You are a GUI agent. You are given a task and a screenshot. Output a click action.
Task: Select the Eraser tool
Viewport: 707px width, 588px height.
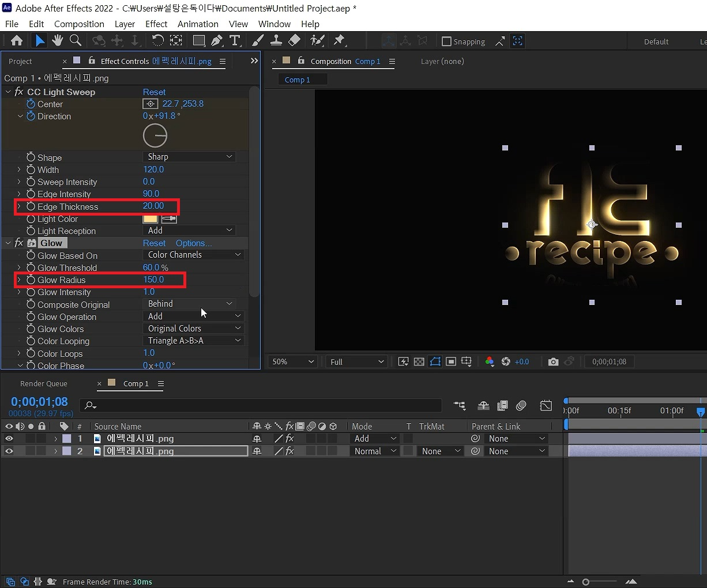pyautogui.click(x=294, y=41)
